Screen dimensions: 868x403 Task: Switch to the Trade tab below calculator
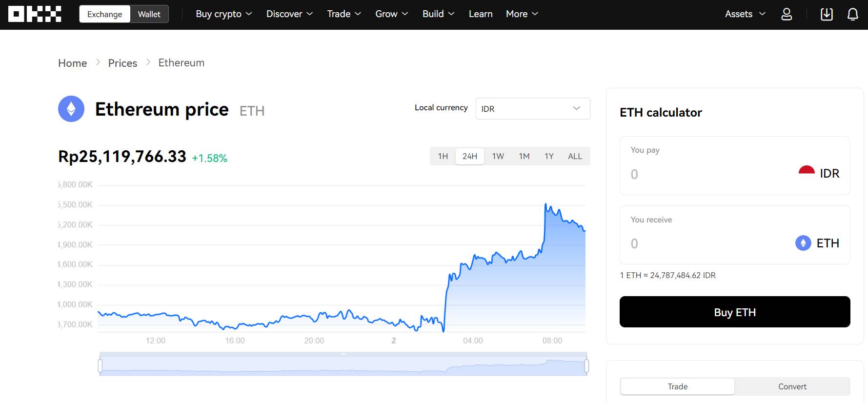tap(678, 386)
